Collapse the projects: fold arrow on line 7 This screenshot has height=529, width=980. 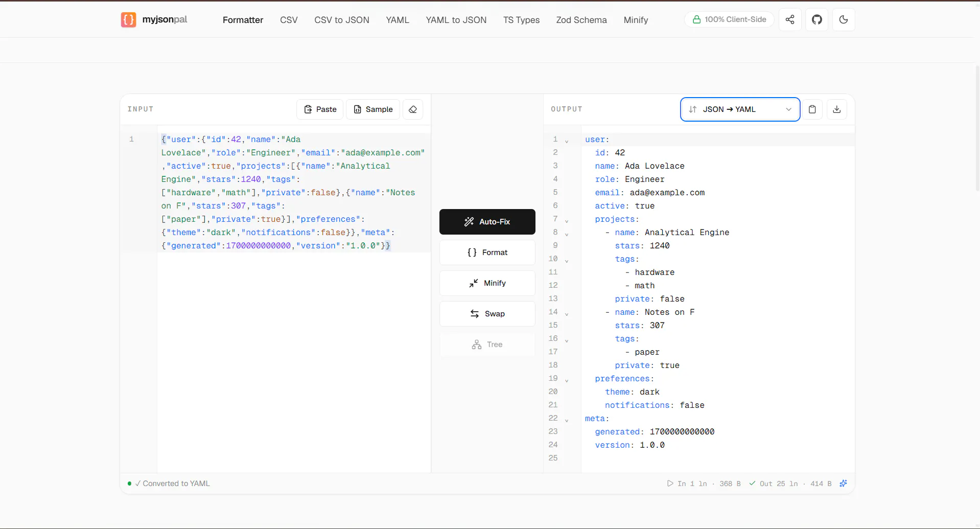pos(567,221)
